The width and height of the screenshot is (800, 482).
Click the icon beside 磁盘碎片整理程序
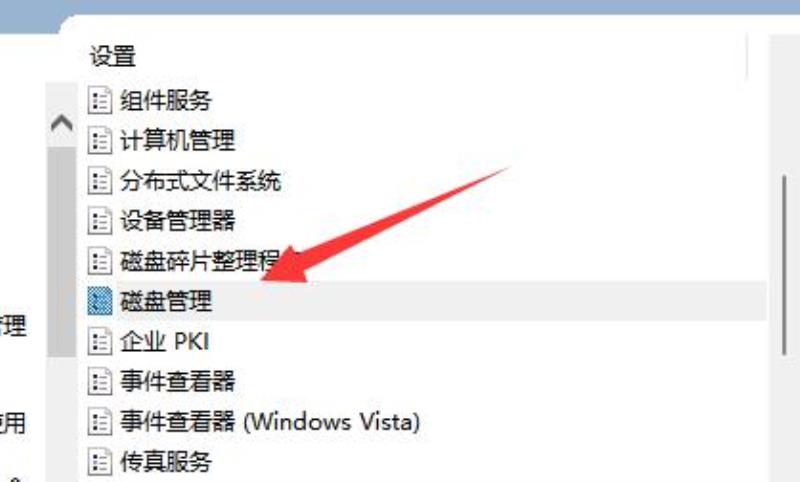[99, 261]
